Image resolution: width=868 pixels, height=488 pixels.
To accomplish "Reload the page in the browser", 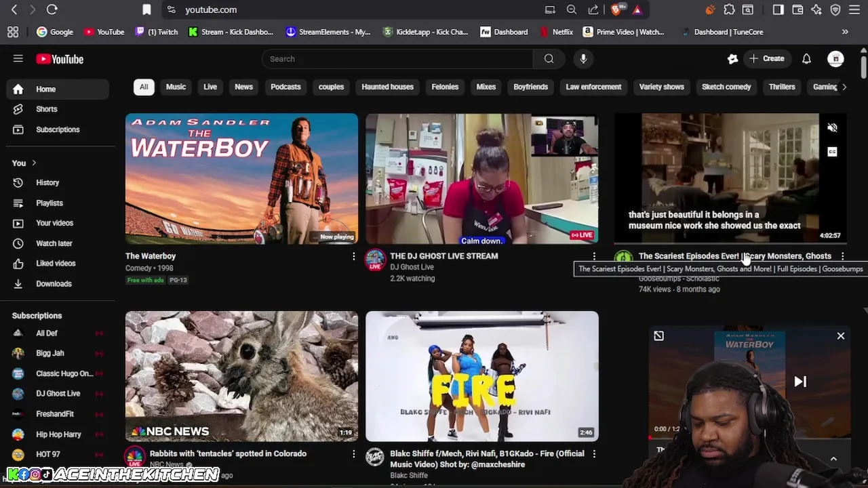I will click(x=52, y=9).
